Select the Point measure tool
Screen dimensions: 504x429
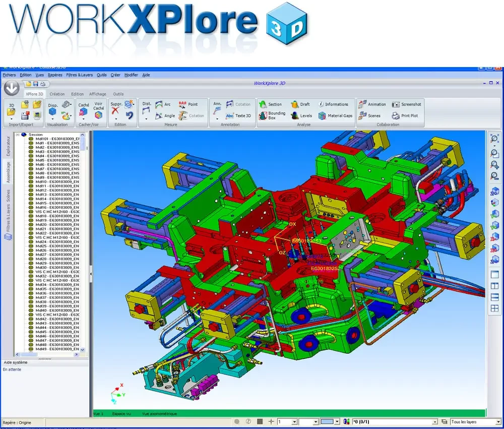click(x=188, y=104)
